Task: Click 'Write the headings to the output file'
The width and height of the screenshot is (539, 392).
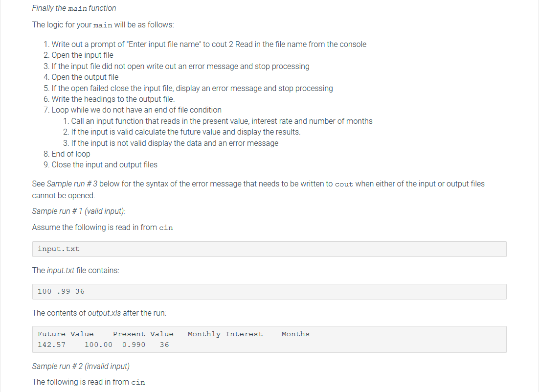Action: pos(113,99)
